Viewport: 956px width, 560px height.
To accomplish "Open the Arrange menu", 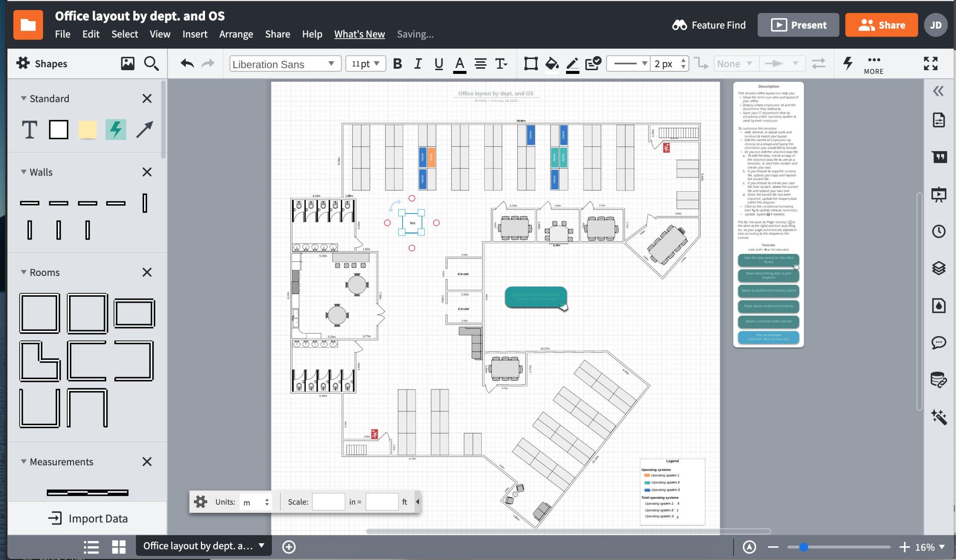I will tap(236, 33).
